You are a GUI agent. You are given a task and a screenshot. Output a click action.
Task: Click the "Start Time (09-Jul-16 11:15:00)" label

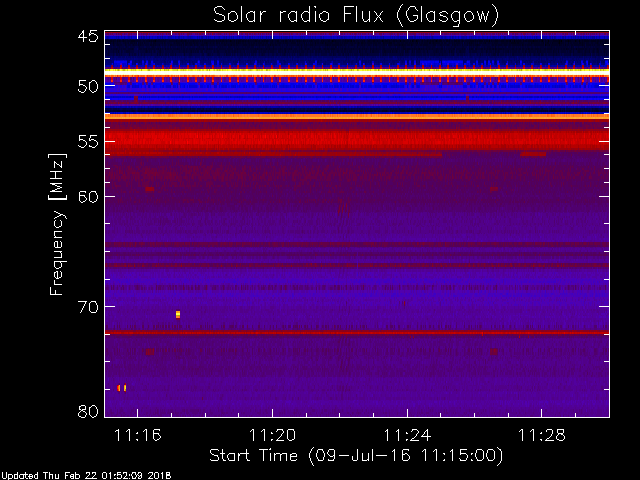pyautogui.click(x=356, y=456)
